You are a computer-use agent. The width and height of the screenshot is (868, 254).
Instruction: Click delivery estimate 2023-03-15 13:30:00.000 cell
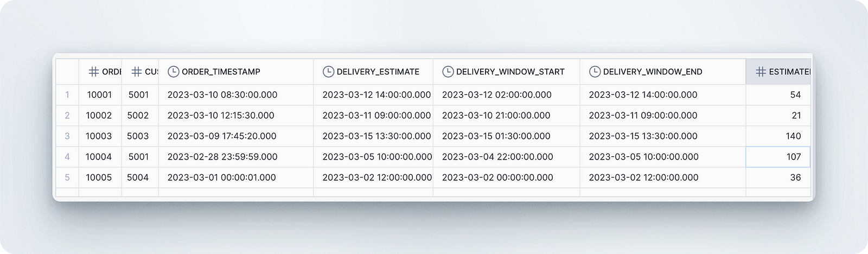(x=373, y=136)
